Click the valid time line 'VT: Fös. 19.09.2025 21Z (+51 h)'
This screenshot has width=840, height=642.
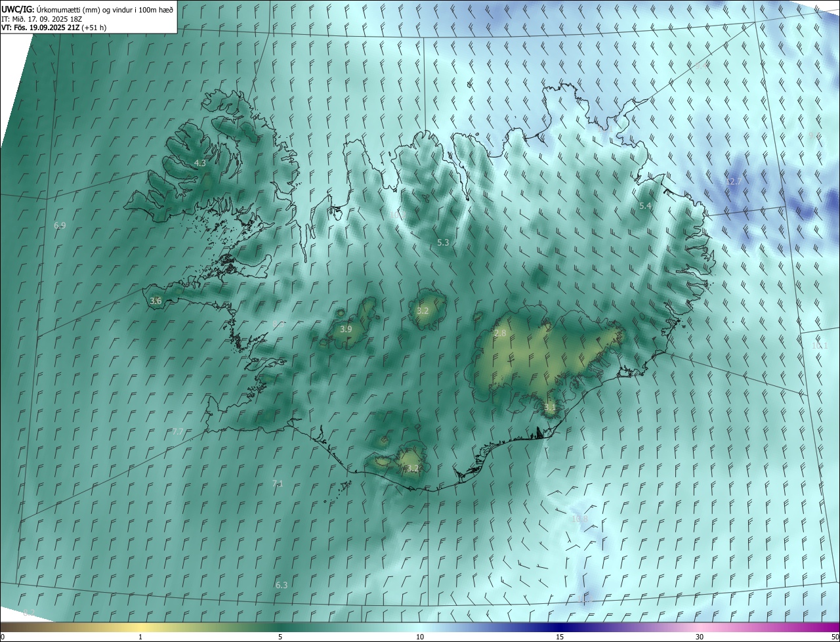coord(54,28)
